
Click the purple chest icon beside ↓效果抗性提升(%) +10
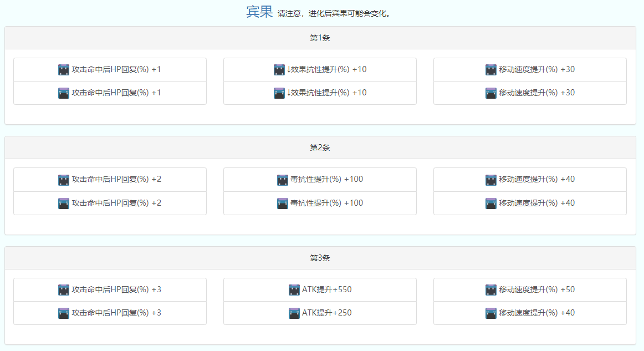(279, 93)
